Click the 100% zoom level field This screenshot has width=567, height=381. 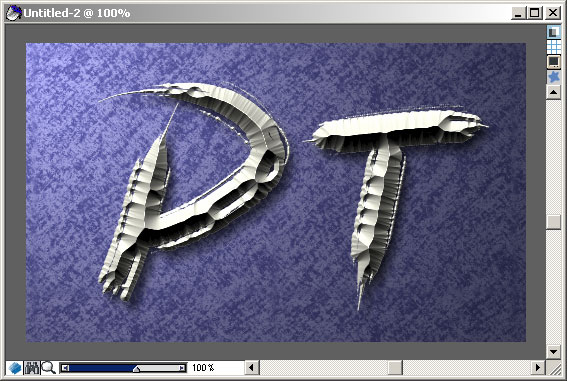tap(203, 368)
